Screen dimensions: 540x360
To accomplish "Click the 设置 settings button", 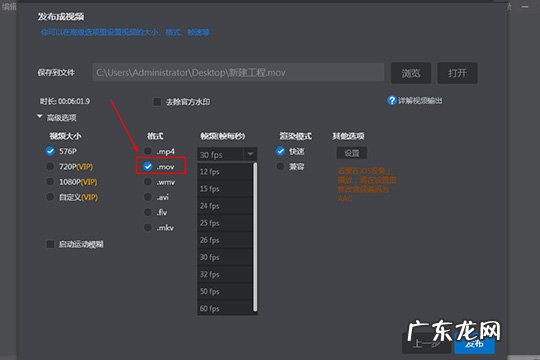I will coord(352,153).
